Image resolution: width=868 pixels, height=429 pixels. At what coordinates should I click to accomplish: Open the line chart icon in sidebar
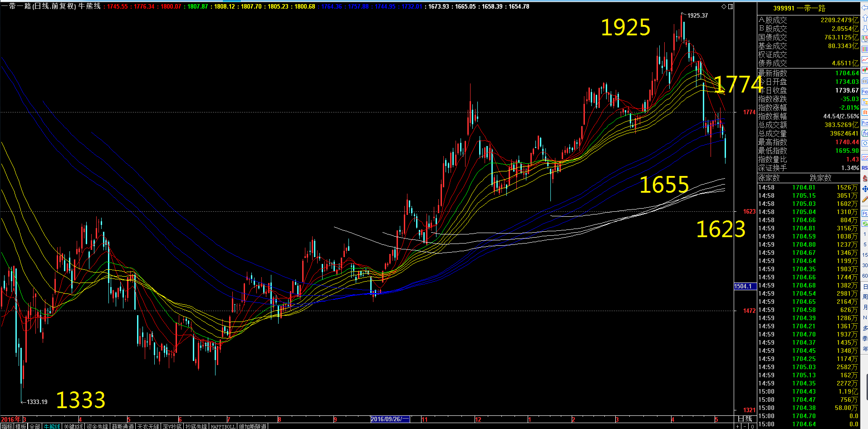tap(864, 59)
